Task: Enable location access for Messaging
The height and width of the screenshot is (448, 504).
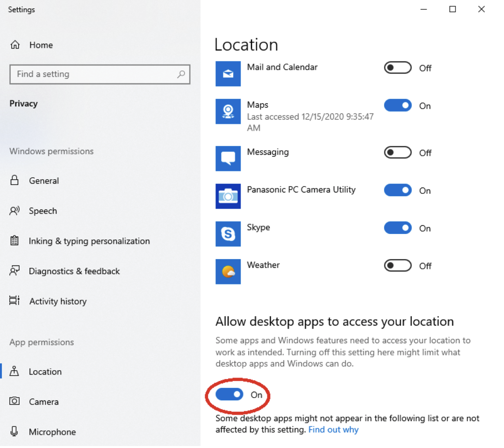Action: [x=397, y=152]
